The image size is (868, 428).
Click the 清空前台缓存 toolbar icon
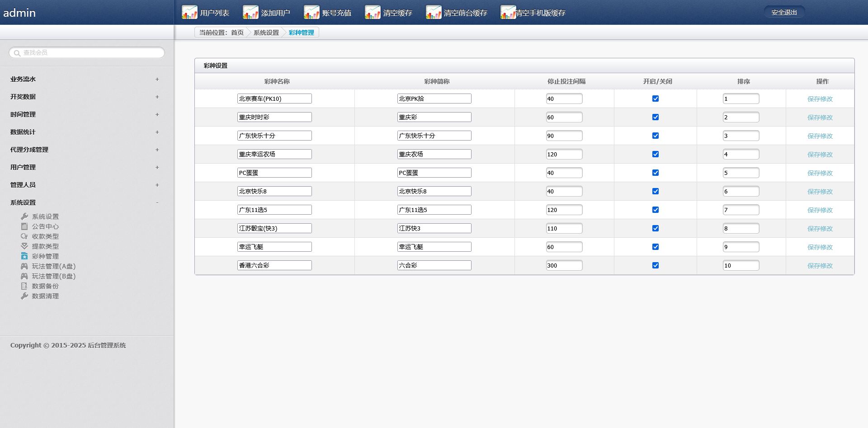[x=434, y=12]
